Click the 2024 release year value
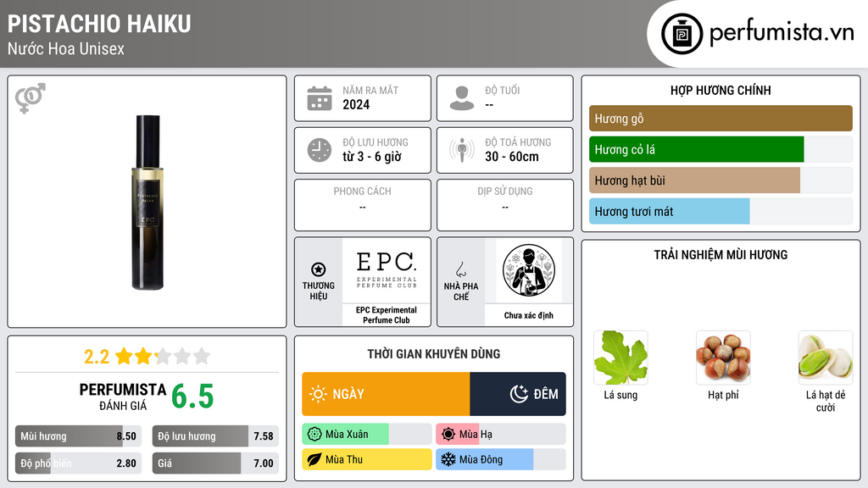The image size is (868, 488). coord(356,104)
